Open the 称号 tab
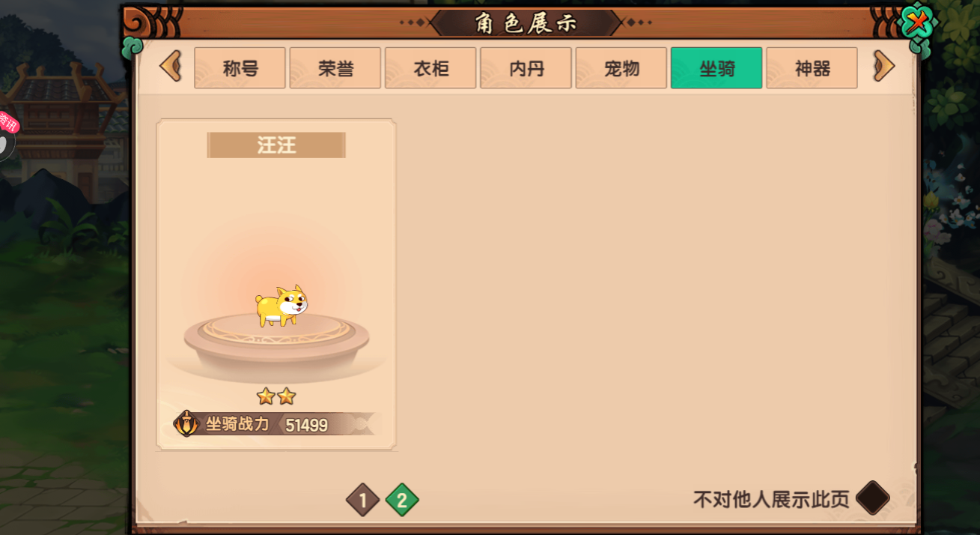This screenshot has height=535, width=980. [240, 68]
